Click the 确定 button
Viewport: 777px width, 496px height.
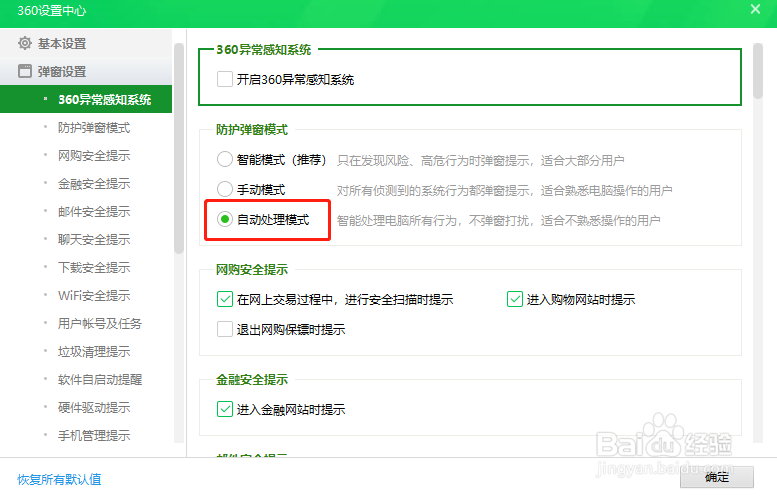(717, 477)
